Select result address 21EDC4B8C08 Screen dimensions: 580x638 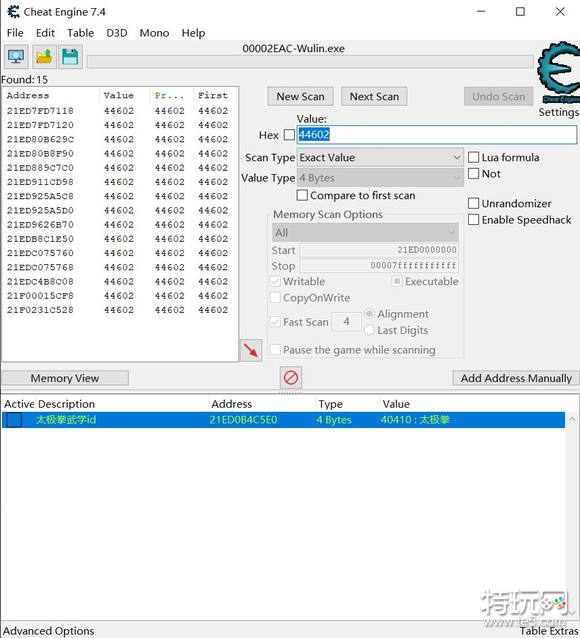coord(40,282)
